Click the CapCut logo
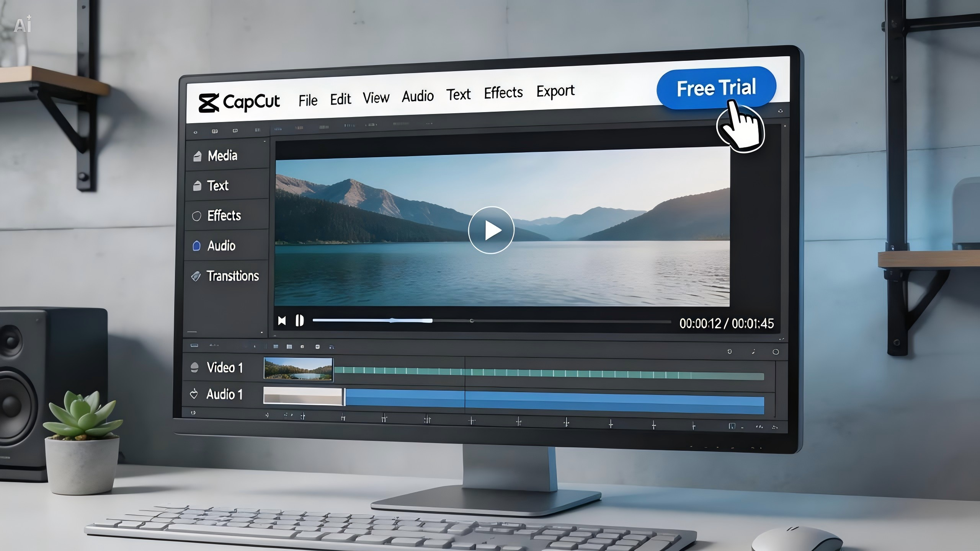 coord(239,101)
